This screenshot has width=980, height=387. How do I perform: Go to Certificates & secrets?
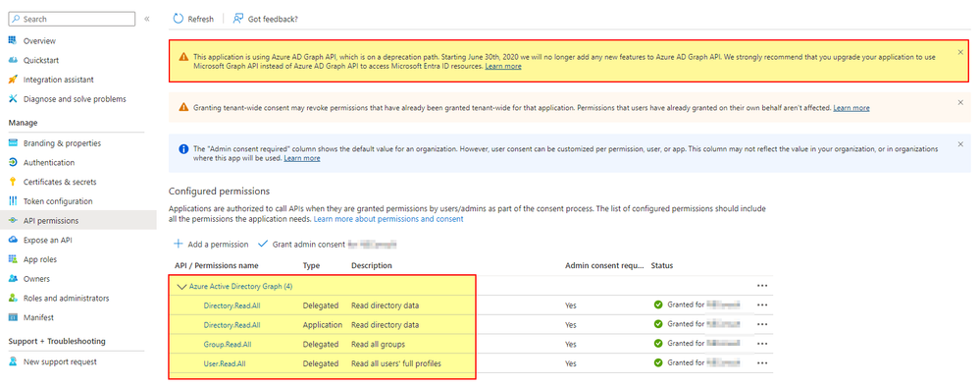point(60,182)
